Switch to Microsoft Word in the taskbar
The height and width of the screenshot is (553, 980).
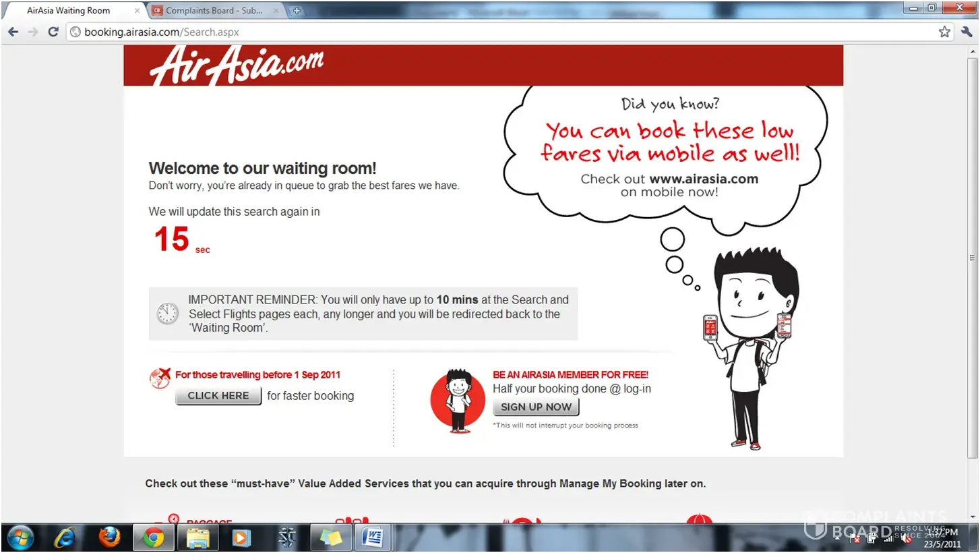(372, 537)
